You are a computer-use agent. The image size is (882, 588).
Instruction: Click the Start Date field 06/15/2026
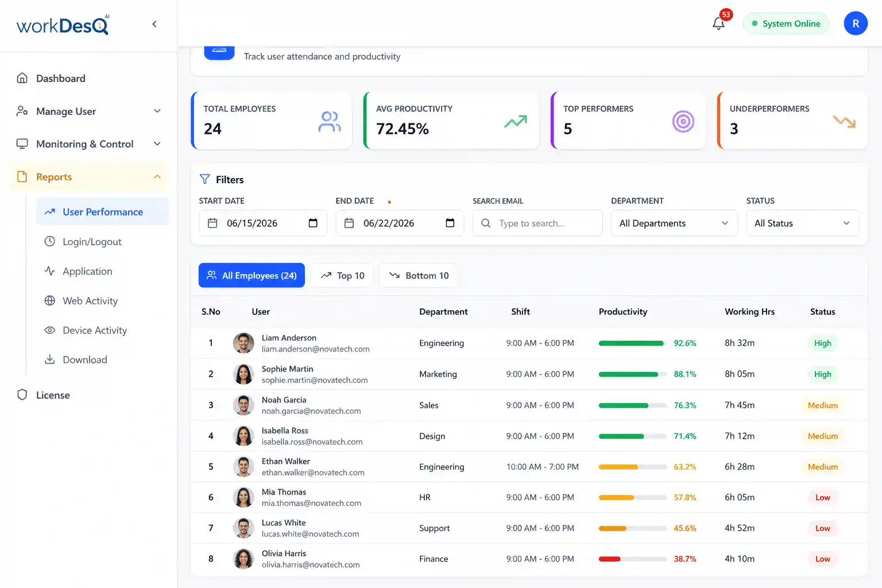tap(263, 223)
